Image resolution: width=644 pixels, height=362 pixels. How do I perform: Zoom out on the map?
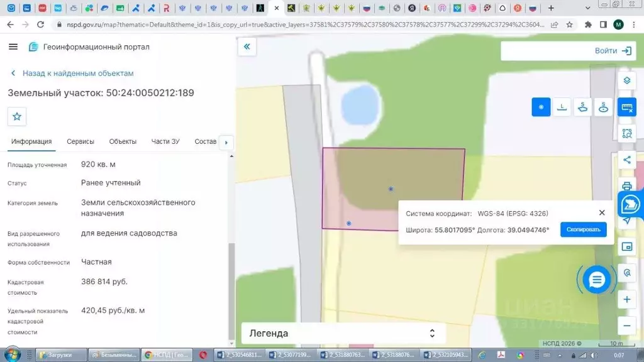tap(627, 326)
